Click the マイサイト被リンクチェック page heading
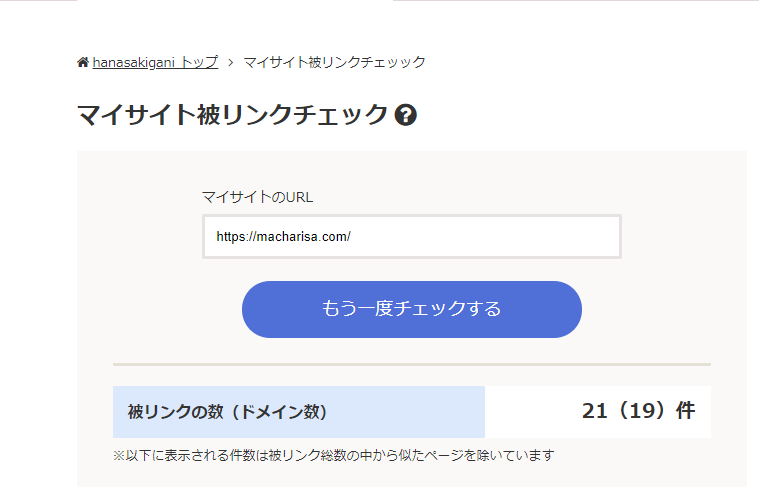This screenshot has width=759, height=487. (x=232, y=115)
